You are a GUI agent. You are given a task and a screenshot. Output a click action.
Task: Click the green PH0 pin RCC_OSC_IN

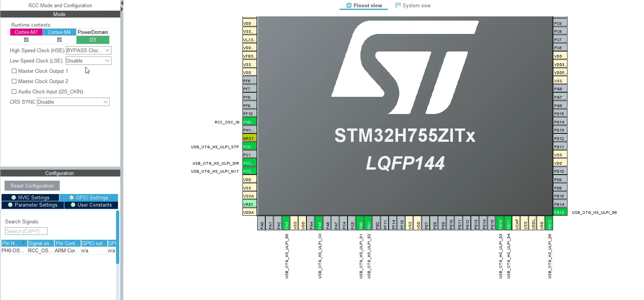(x=249, y=122)
